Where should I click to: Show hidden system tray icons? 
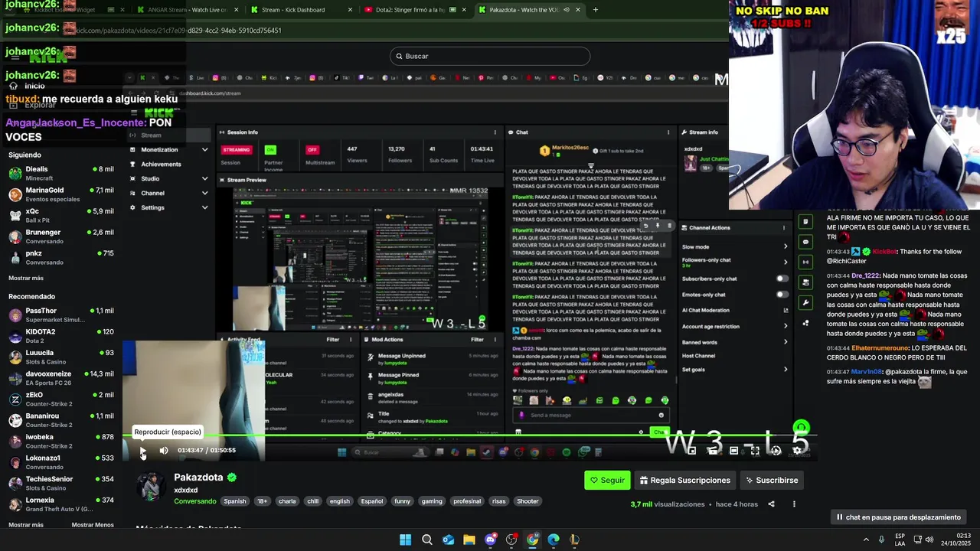[866, 540]
